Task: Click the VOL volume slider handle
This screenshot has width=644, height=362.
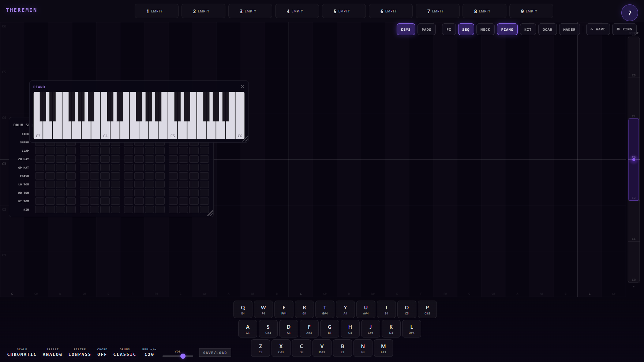Action: (183, 356)
